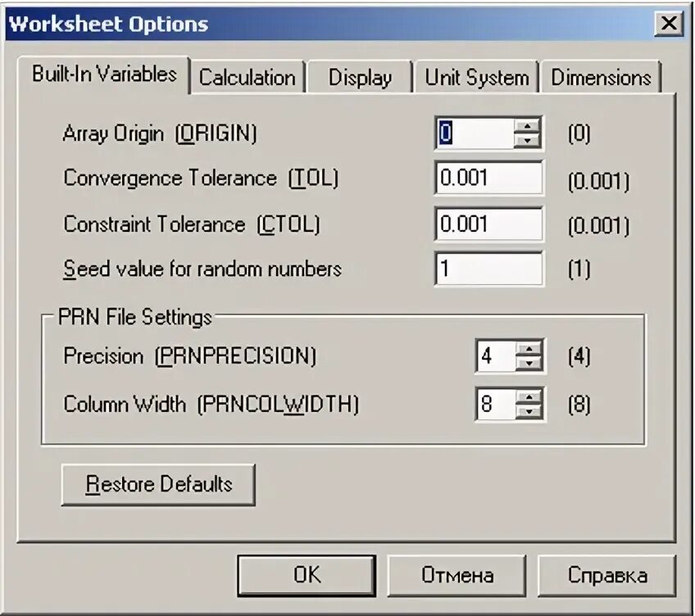Screen dimensions: 695x616
Task: Click the Restore Defaults button
Action: click(x=158, y=484)
